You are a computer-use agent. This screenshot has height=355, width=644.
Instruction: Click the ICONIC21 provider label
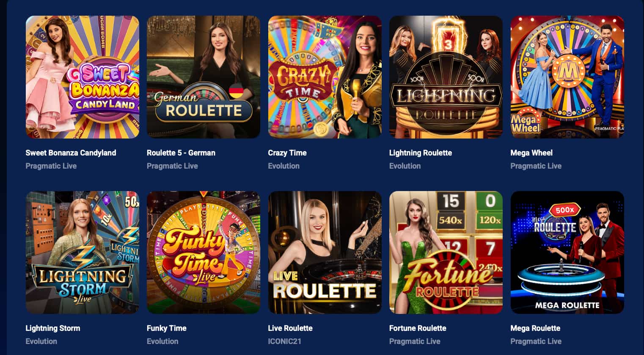pos(285,341)
